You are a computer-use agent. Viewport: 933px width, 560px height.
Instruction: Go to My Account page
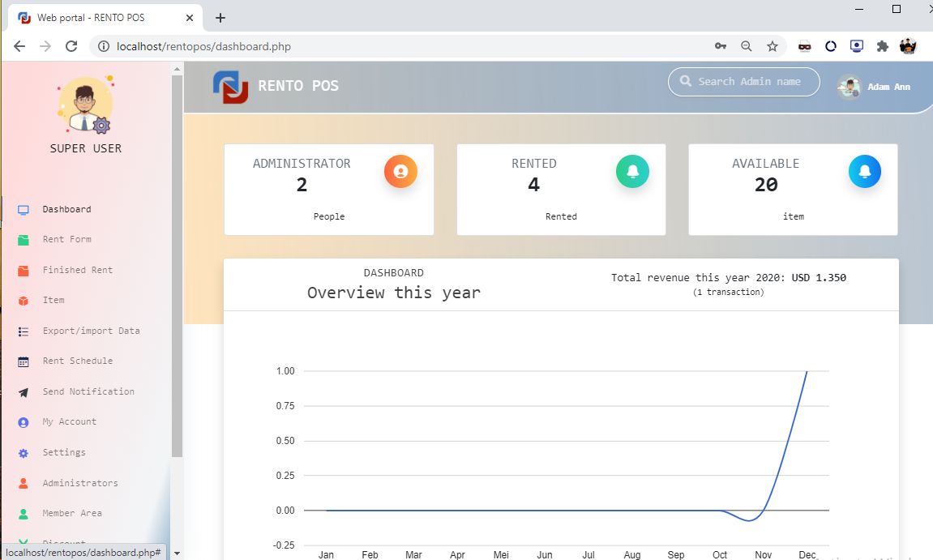(x=69, y=421)
